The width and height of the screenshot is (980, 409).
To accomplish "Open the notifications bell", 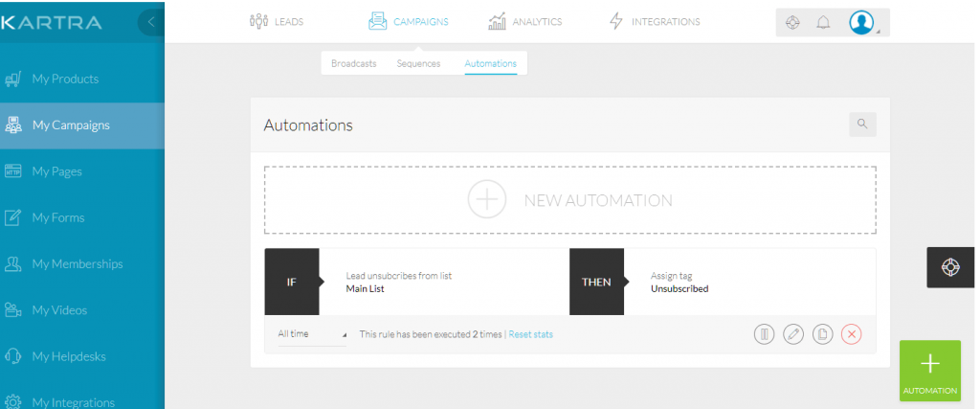I will 823,23.
